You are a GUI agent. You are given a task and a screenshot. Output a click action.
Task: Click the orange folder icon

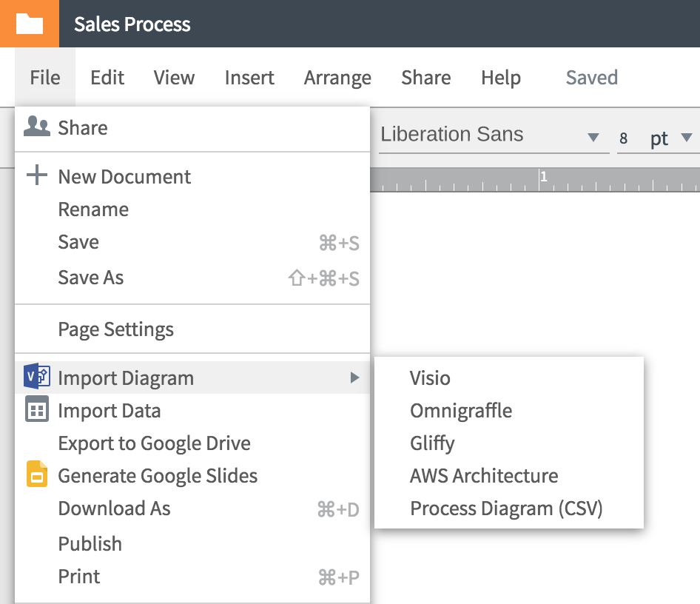click(x=29, y=24)
